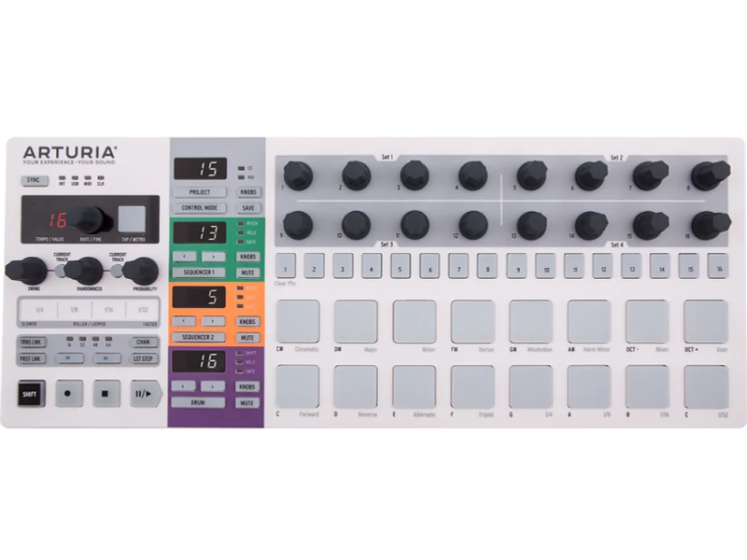Click the << page back button

[x=68, y=358]
